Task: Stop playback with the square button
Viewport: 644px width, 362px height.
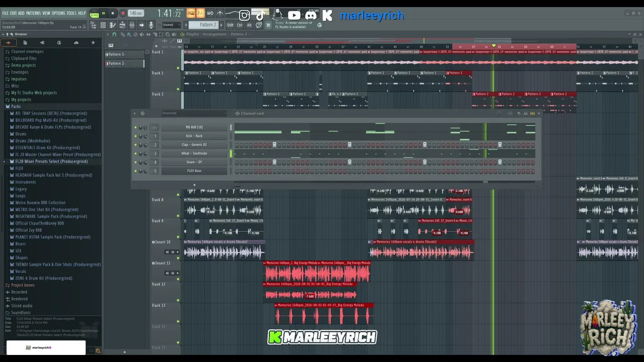Action: click(x=113, y=14)
